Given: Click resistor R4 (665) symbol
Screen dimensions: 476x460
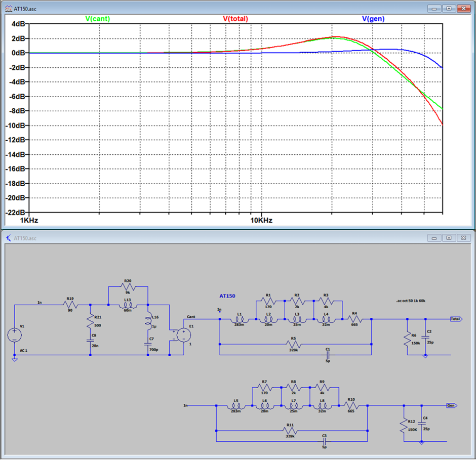Looking at the screenshot, I should (x=354, y=319).
